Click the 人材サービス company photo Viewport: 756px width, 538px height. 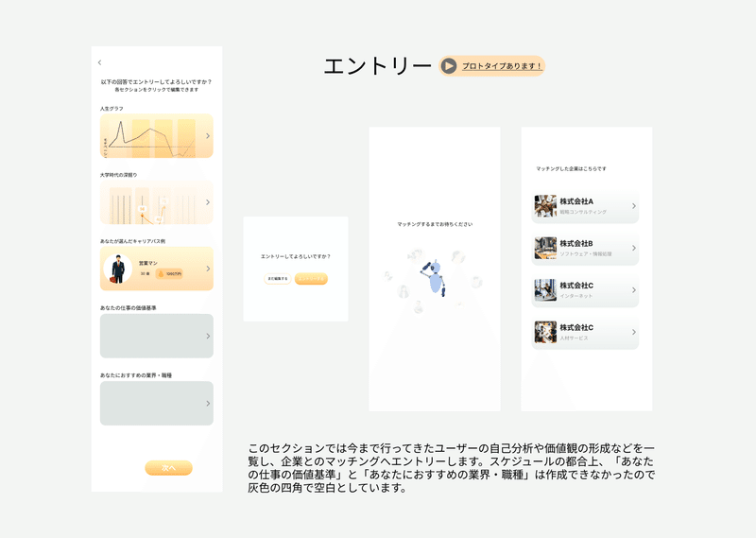pyautogui.click(x=545, y=332)
